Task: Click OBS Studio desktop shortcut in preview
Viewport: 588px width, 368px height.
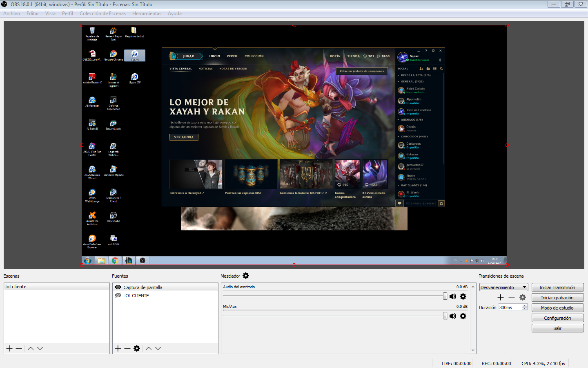Action: [x=113, y=217]
